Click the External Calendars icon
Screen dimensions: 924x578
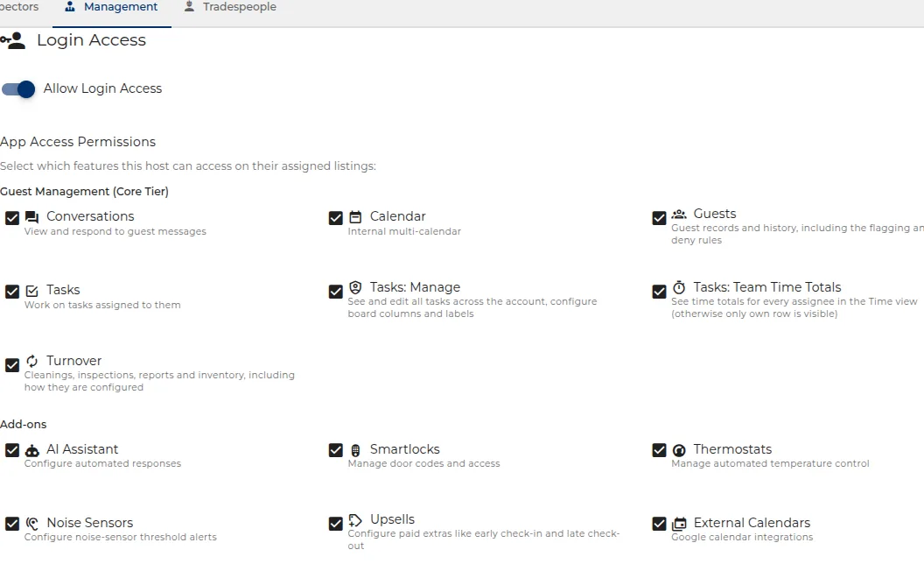[679, 524]
